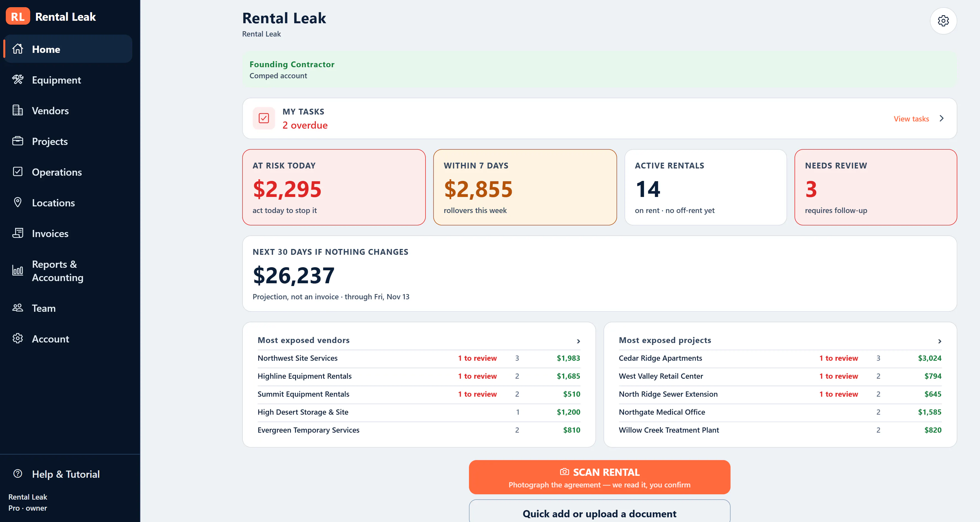The width and height of the screenshot is (980, 522).
Task: Select Willow Creek Treatment Plant row
Action: (780, 430)
